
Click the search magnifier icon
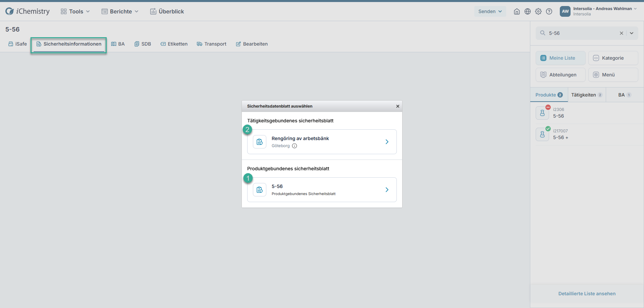pos(543,33)
